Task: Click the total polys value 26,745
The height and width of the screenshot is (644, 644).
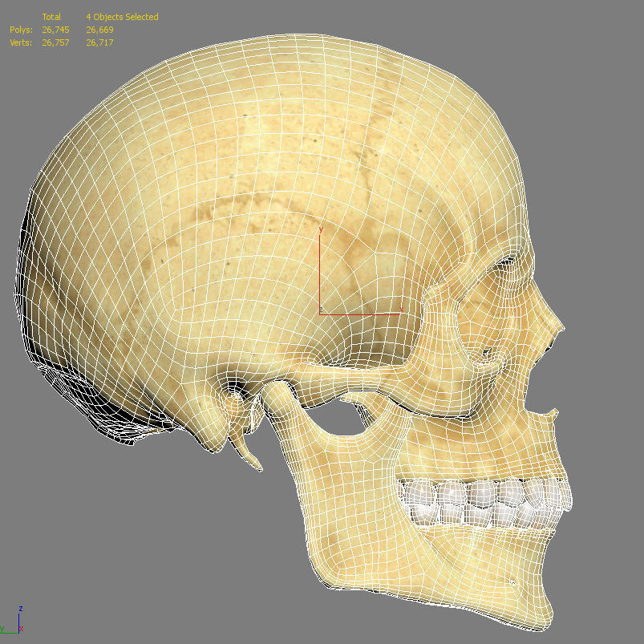Action: tap(55, 30)
